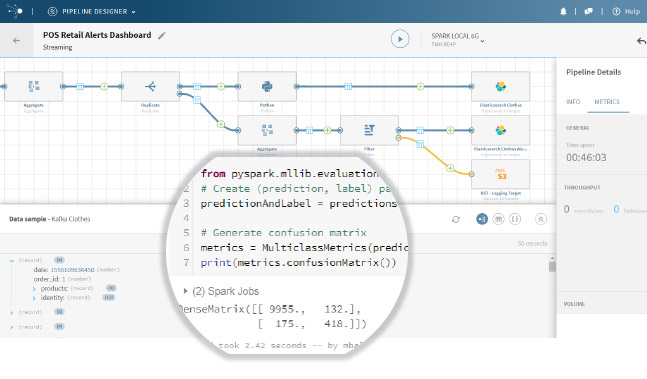Open the Pipeline Designer app switcher dropdown
This screenshot has height=379, width=647.
(92, 12)
